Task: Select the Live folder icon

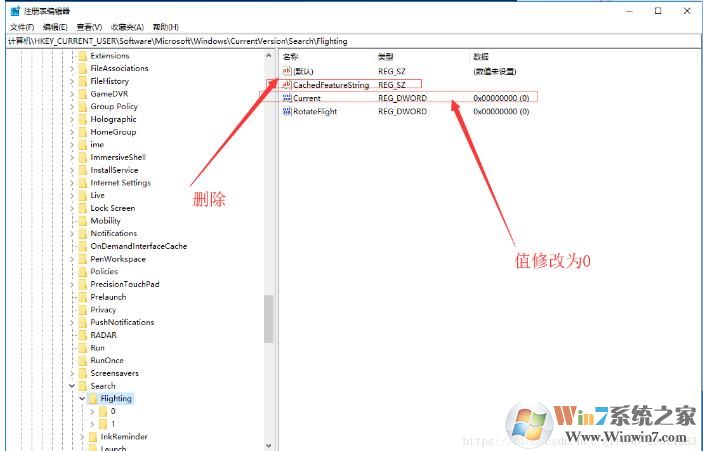Action: pyautogui.click(x=82, y=195)
